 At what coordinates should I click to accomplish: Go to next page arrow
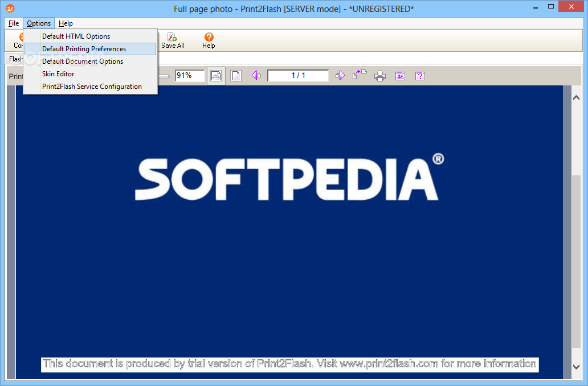pyautogui.click(x=340, y=75)
